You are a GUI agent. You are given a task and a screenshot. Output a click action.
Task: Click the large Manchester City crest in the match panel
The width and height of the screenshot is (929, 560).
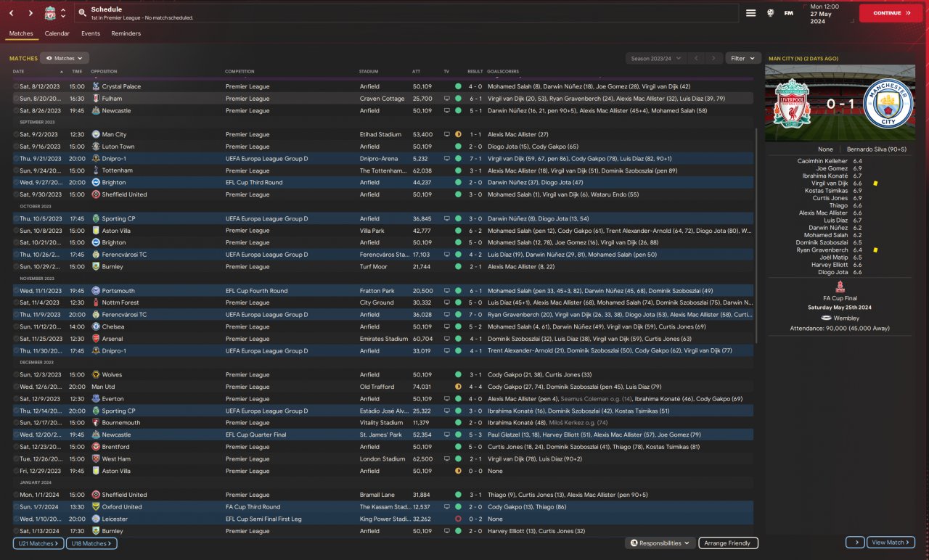(x=890, y=103)
